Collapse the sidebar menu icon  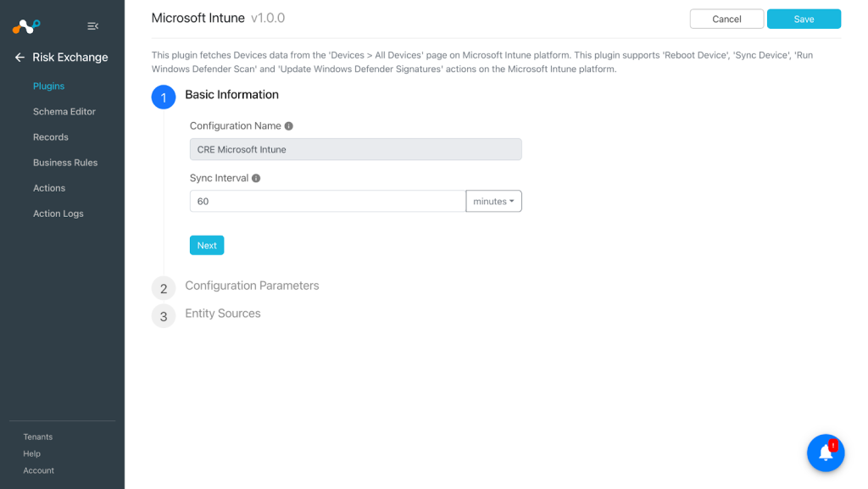click(93, 26)
